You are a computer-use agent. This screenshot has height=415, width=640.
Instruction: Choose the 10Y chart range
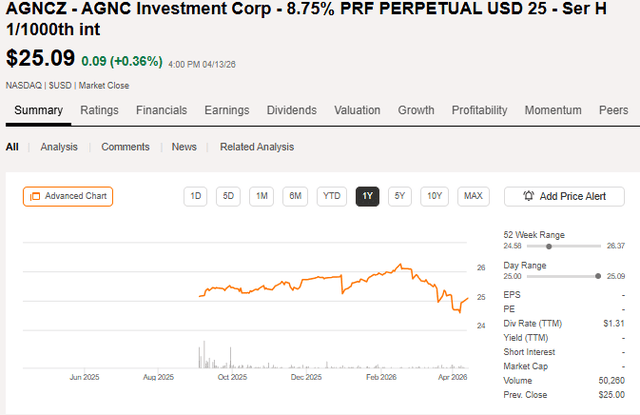point(434,196)
